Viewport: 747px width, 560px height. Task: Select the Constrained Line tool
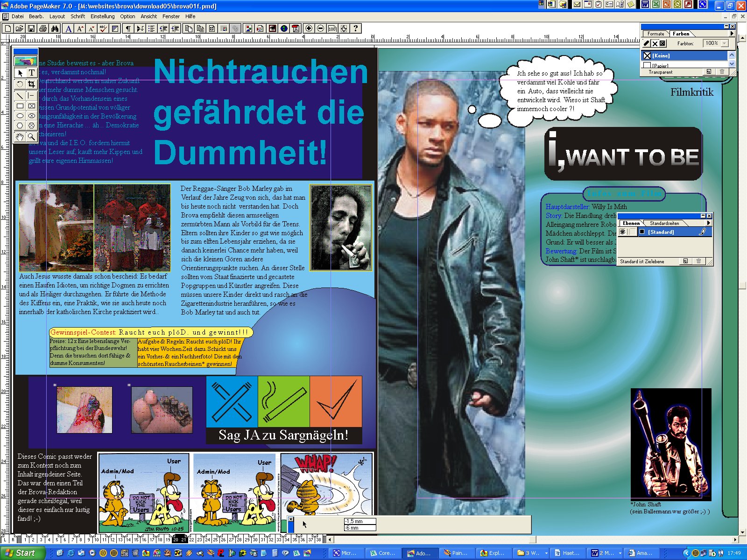pos(31,96)
